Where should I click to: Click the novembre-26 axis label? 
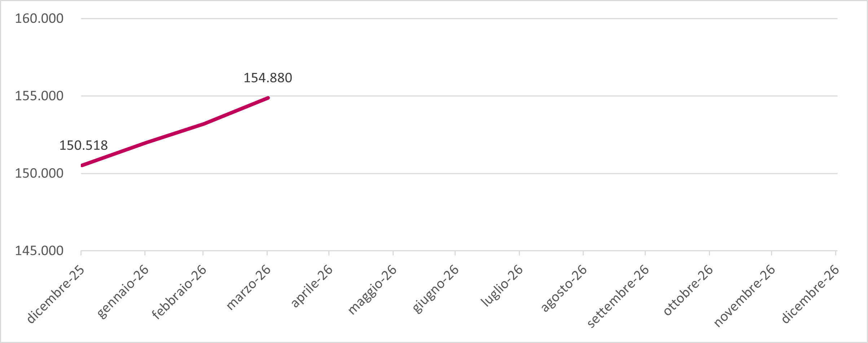point(745,296)
